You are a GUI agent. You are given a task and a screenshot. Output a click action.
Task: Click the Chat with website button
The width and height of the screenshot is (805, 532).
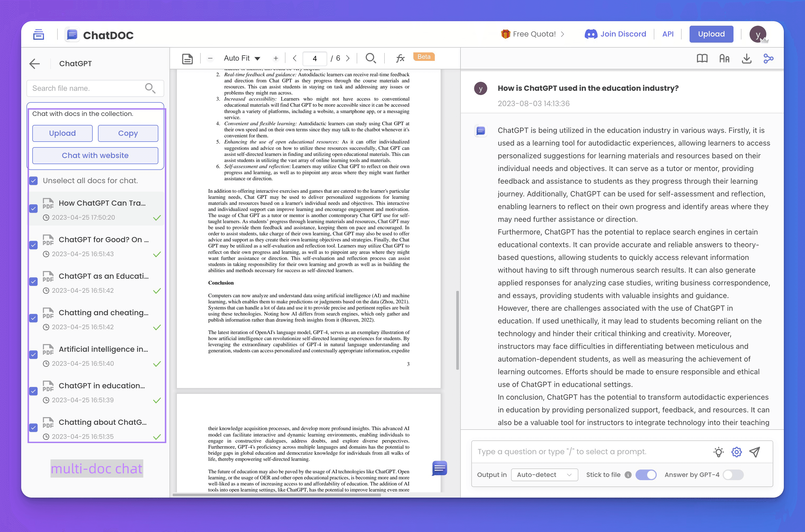[95, 155]
